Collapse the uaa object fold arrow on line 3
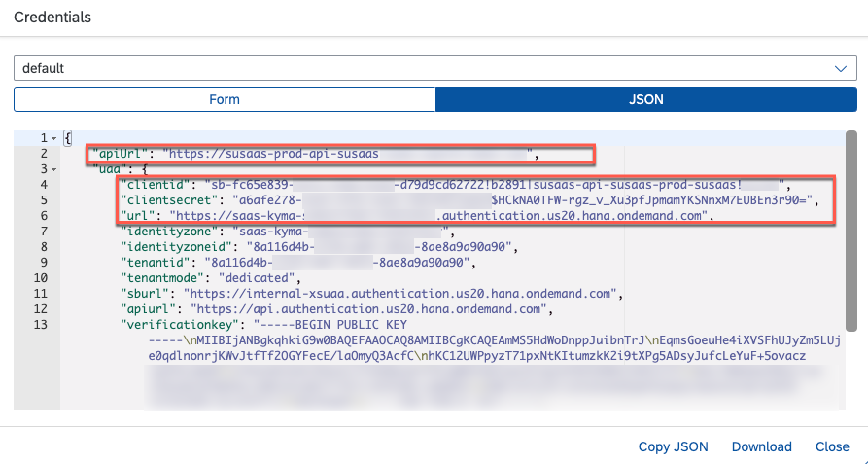Screen dimensions: 868x464 (53, 169)
